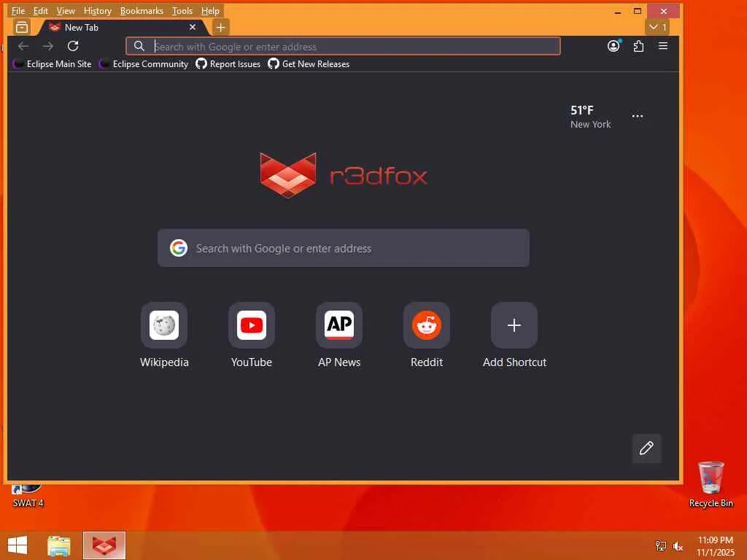Focus the address bar field
The image size is (747, 560).
click(343, 46)
